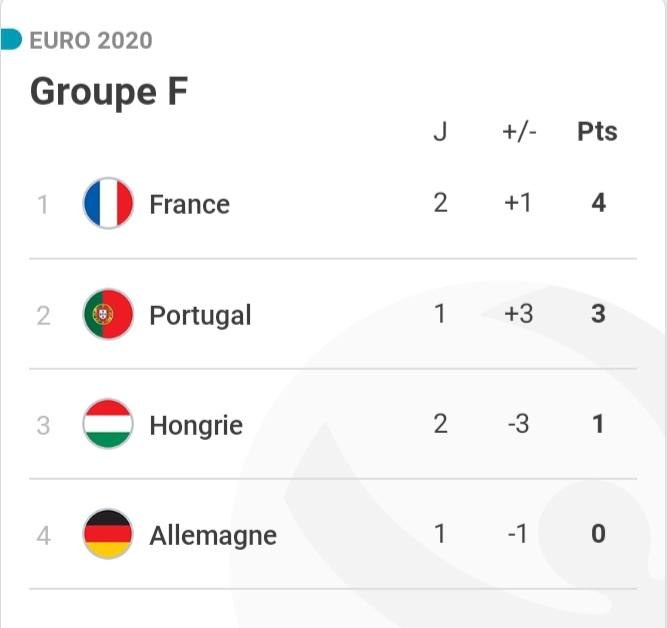Click the EURO 2020 competition label
The height and width of the screenshot is (628, 667).
click(91, 41)
